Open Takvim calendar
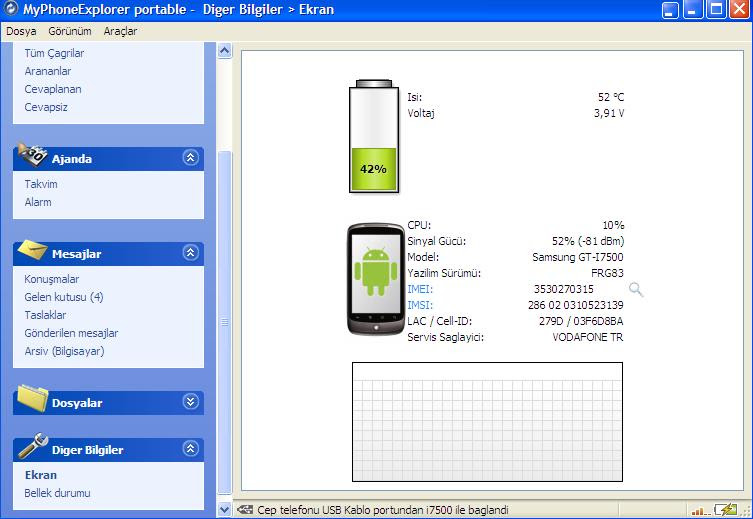Image resolution: width=753 pixels, height=519 pixels. pos(41,184)
